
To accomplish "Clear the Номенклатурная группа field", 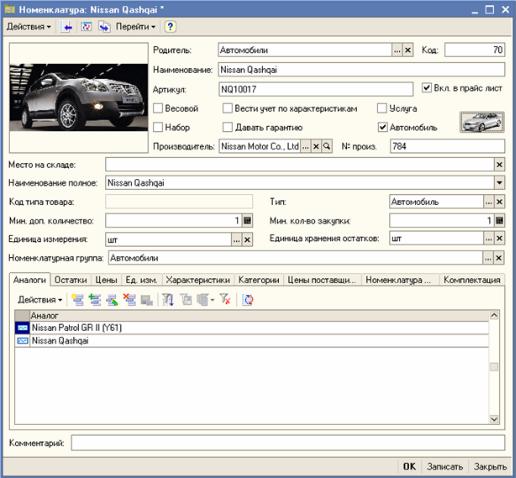I will pos(499,258).
